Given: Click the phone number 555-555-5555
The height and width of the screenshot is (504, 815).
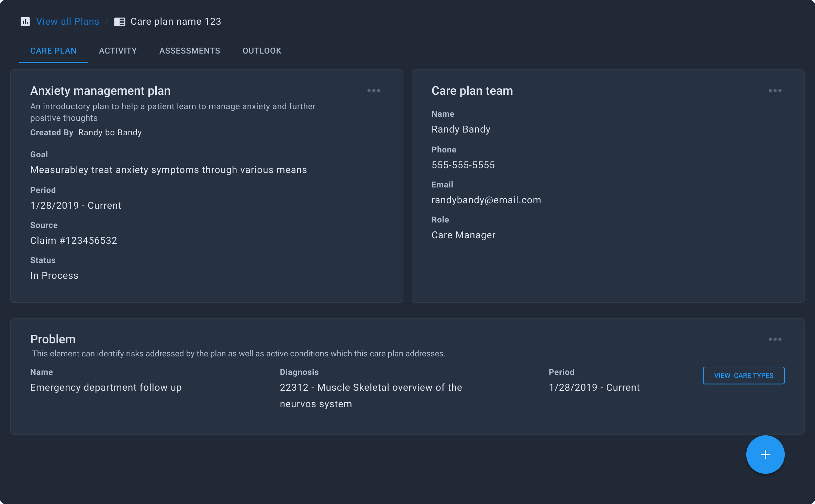Looking at the screenshot, I should (x=463, y=165).
